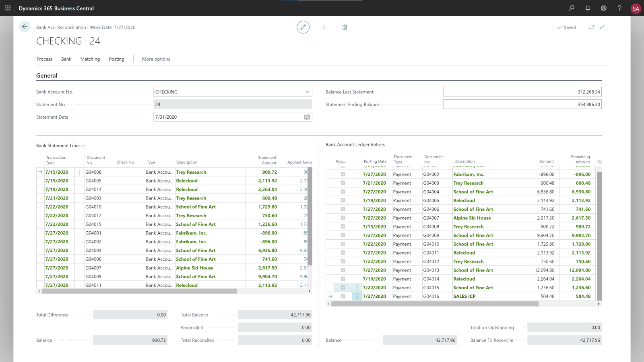Click document number G04014 in statement lines
The width and height of the screenshot is (644, 362).
point(93,189)
